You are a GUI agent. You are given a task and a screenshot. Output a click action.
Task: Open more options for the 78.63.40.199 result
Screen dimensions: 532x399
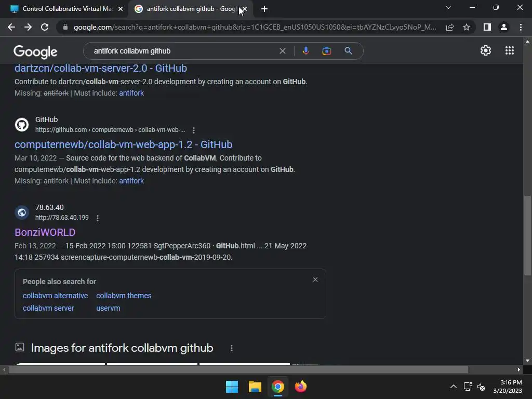(98, 218)
